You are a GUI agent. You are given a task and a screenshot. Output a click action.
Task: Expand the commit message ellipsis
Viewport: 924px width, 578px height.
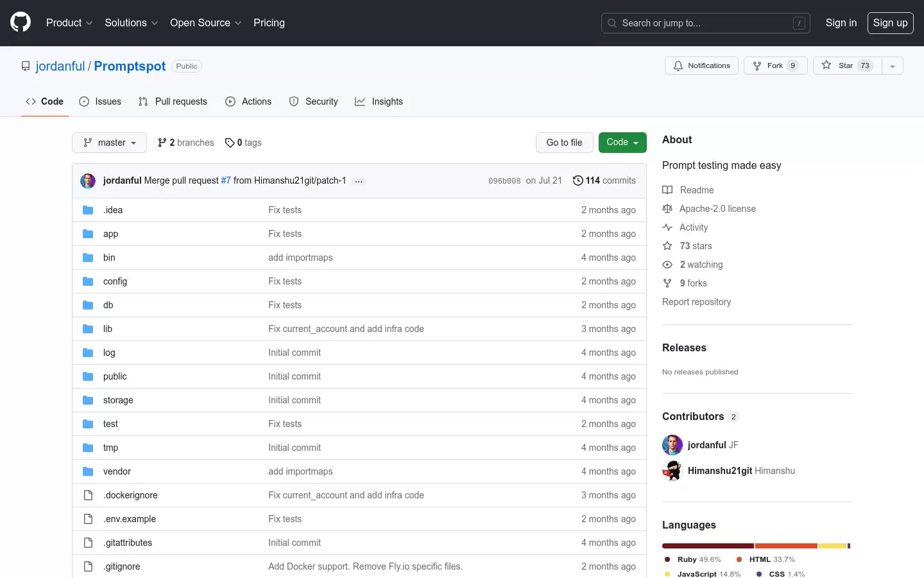[x=359, y=181]
